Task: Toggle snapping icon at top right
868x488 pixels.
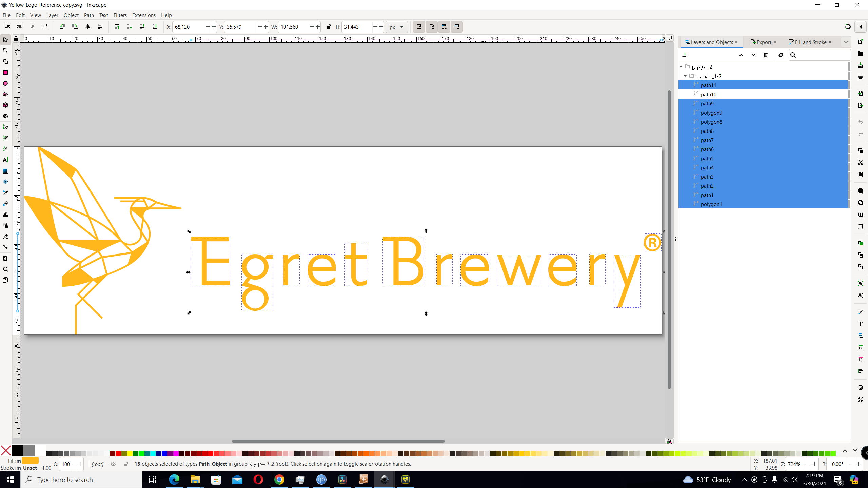Action: pyautogui.click(x=848, y=27)
